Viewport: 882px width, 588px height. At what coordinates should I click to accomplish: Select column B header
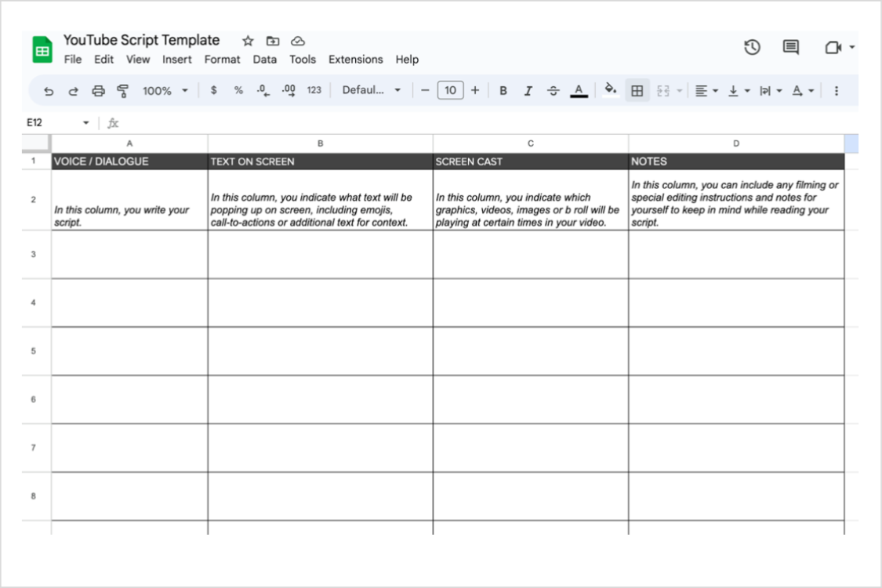(320, 143)
